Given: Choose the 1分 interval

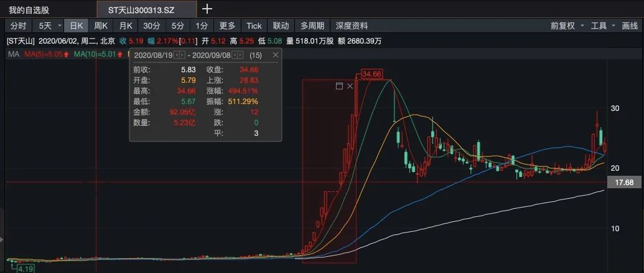Looking at the screenshot, I should pos(202,26).
